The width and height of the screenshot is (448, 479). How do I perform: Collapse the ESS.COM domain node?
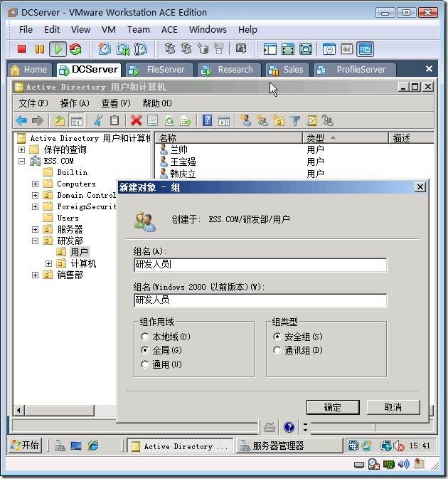coord(21,161)
